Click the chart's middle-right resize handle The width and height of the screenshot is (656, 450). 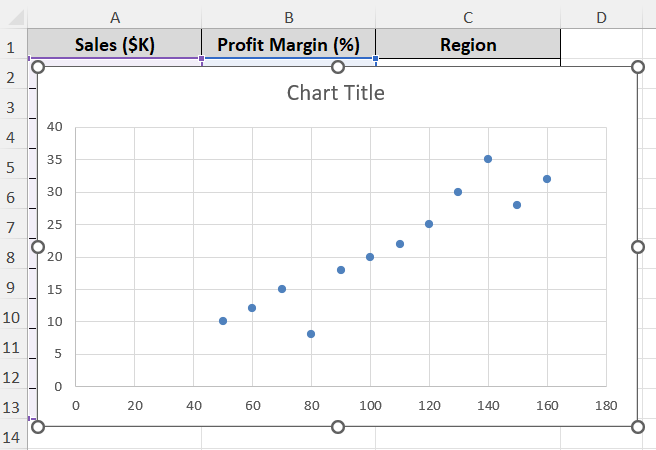coord(638,247)
